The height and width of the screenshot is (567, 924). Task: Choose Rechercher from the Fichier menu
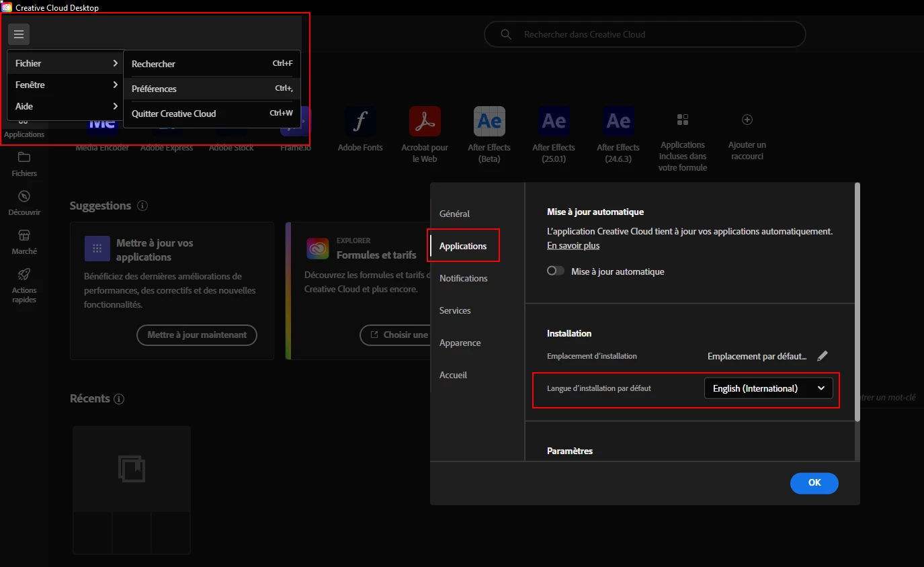coord(212,64)
